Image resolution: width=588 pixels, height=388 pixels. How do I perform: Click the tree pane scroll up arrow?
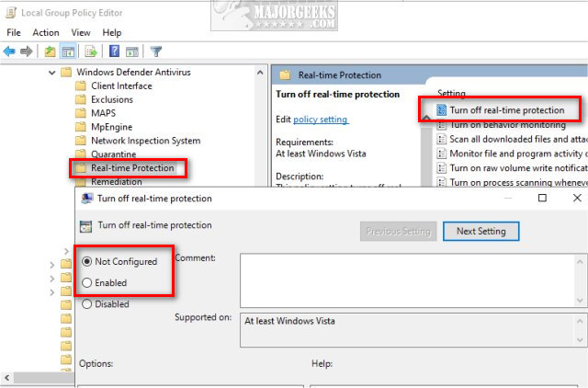[260, 73]
